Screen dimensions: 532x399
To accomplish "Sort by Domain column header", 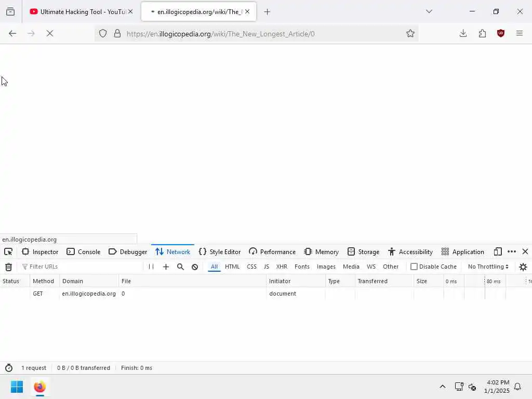I will [x=89, y=281].
